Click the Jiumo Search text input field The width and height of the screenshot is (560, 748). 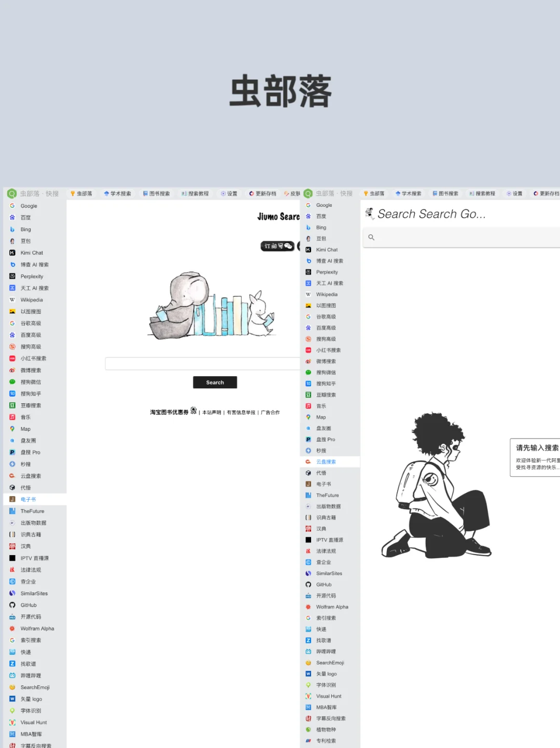[202, 363]
